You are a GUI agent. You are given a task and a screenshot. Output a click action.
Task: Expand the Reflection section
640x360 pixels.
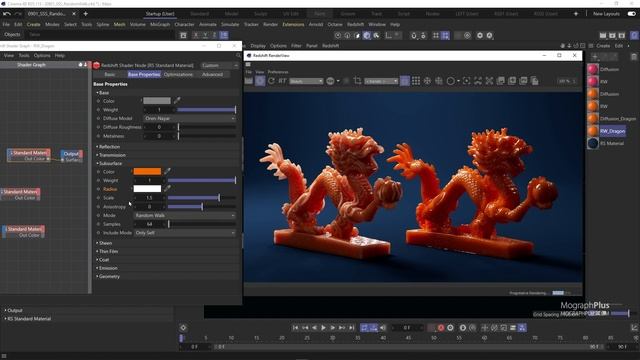tap(109, 147)
